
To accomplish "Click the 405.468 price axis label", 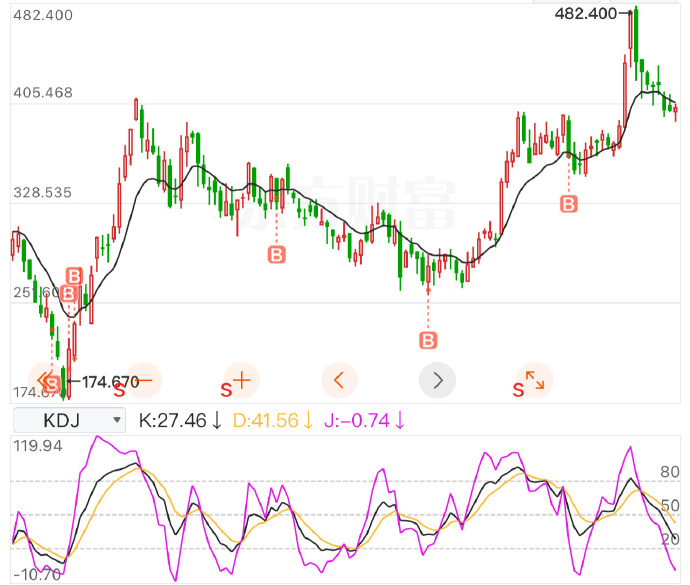I will pos(43,93).
